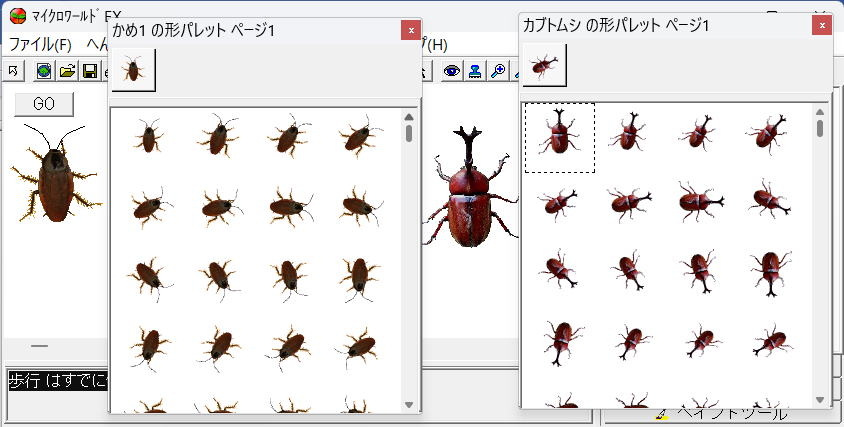
Task: Select first roach shape in second row
Action: 150,207
